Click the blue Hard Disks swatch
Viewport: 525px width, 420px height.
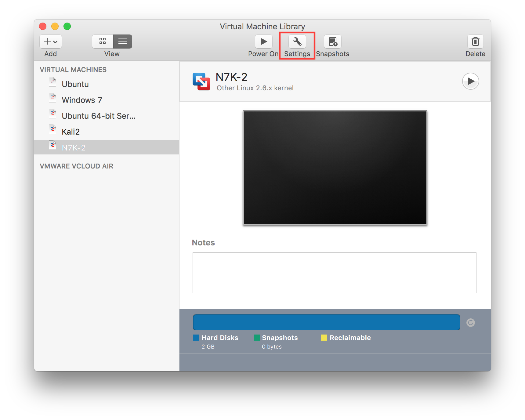tap(196, 338)
